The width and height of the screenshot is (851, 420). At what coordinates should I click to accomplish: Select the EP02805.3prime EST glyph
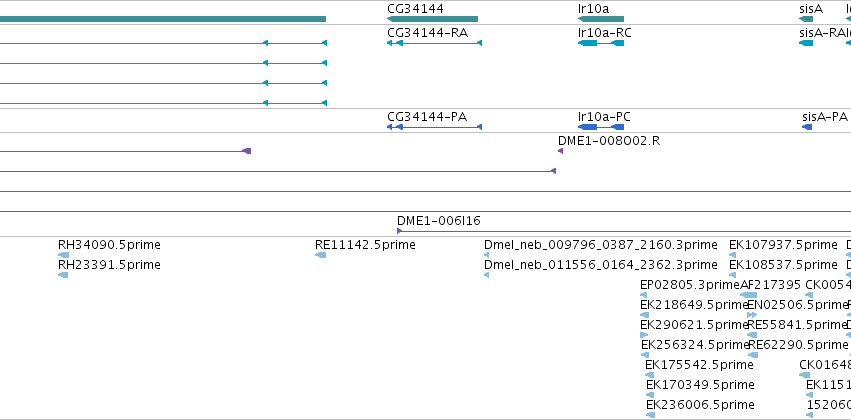(644, 295)
